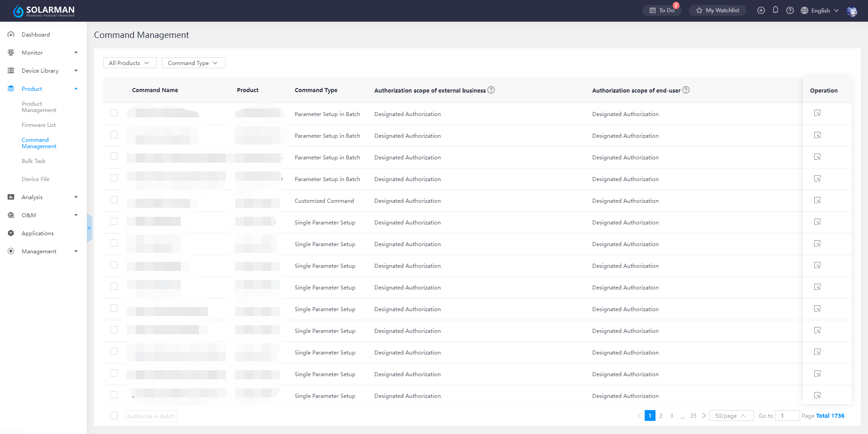Toggle the select-all checkbox beside Authorize in Batch

114,415
